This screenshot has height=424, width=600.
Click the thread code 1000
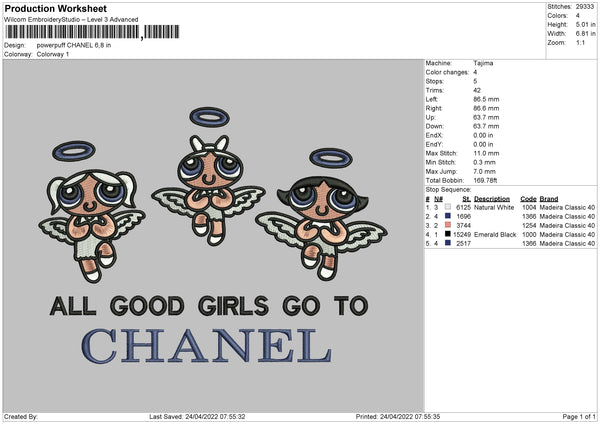tap(529, 234)
